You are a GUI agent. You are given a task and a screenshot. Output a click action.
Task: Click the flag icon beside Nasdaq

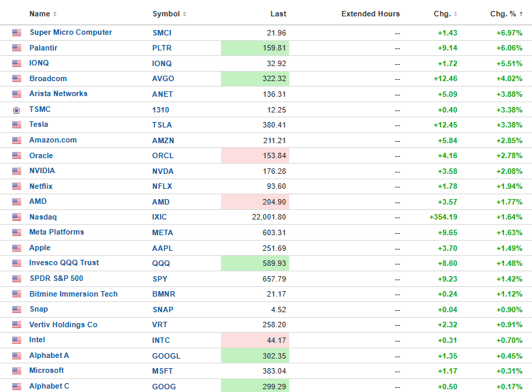(x=16, y=217)
